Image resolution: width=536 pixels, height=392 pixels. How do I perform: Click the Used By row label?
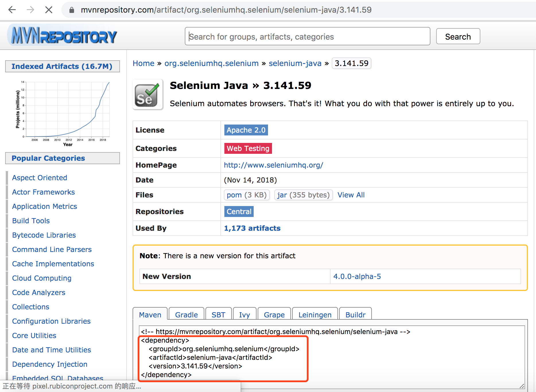(151, 228)
